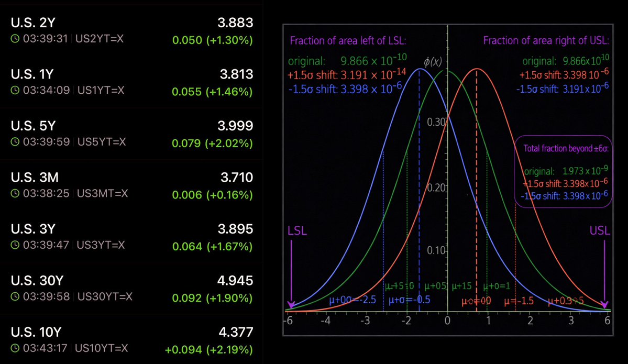This screenshot has width=628, height=364.
Task: Click the +0.094 (+2.19%) change
Action: tap(208, 350)
